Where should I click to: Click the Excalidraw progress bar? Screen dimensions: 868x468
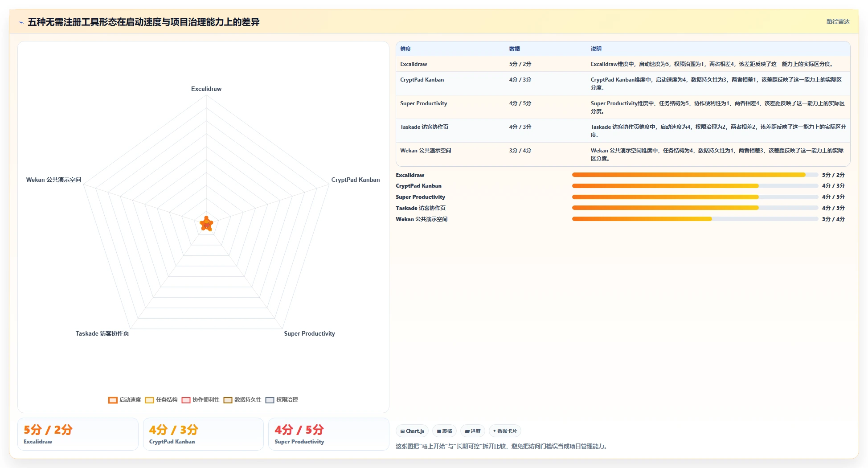tap(695, 175)
